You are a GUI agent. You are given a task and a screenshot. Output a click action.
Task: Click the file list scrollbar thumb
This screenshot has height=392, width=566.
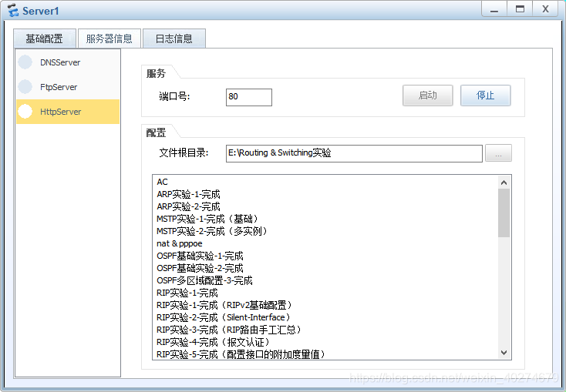point(504,213)
